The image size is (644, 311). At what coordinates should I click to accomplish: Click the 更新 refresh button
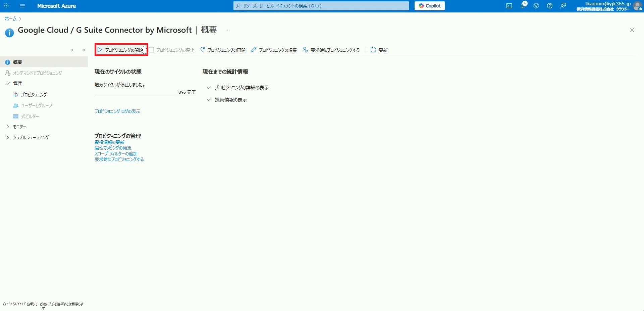(x=379, y=50)
